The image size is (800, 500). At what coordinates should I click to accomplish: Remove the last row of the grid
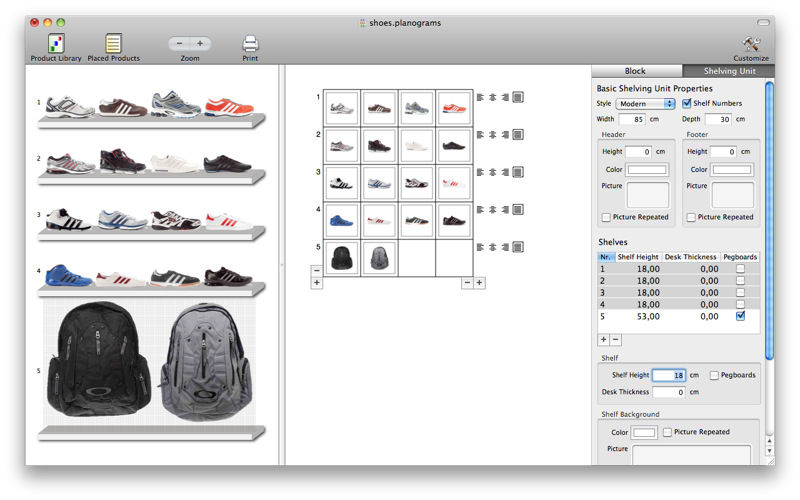[x=317, y=270]
